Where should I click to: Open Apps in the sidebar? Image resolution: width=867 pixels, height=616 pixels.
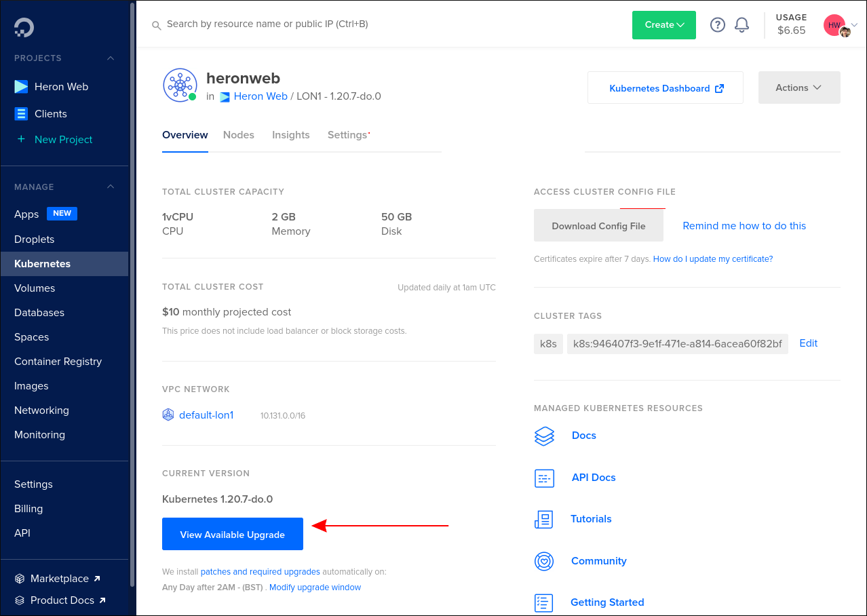coord(26,214)
